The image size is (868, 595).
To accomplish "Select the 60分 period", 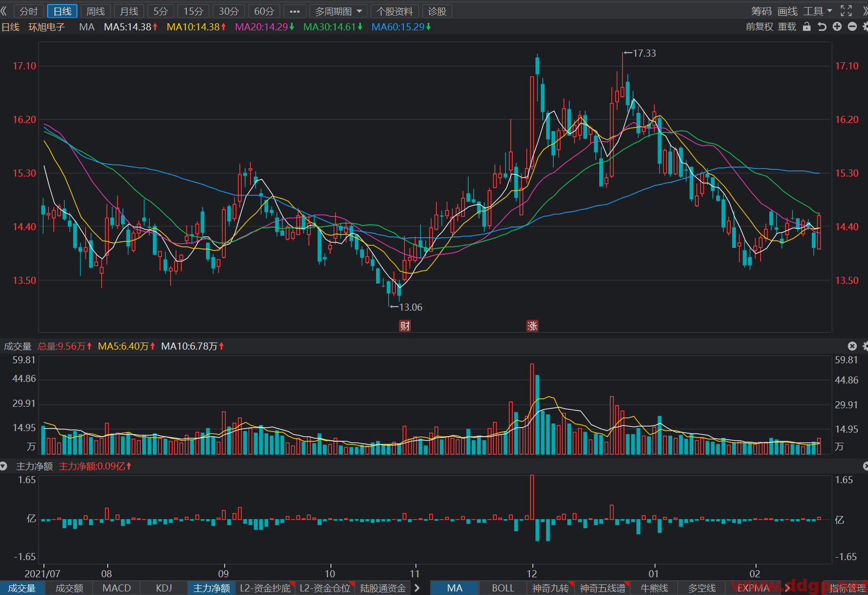I will coord(264,11).
